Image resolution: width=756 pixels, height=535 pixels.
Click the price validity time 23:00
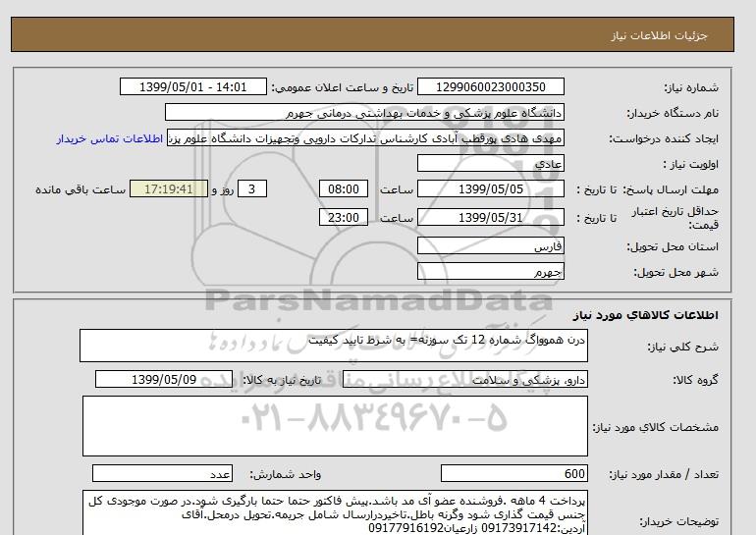pyautogui.click(x=344, y=217)
